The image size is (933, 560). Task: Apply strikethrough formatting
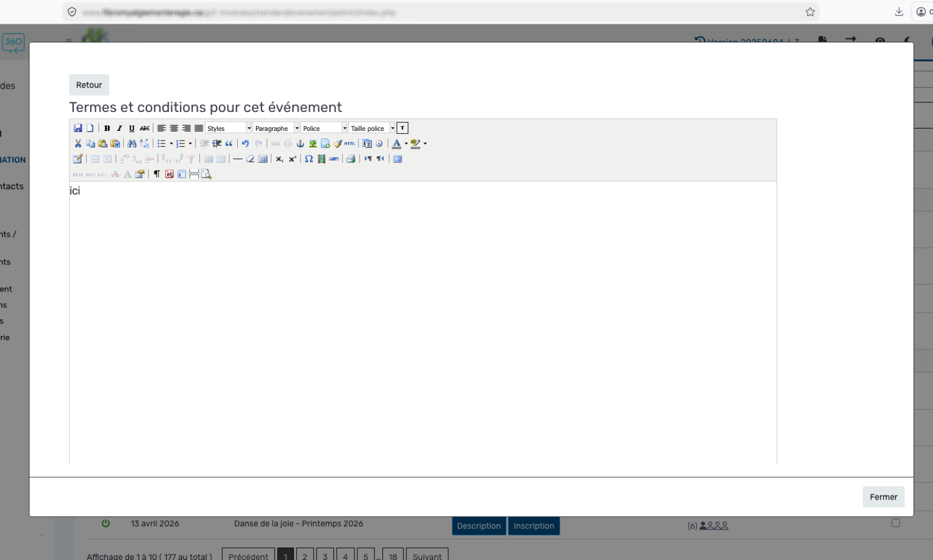[x=145, y=128]
